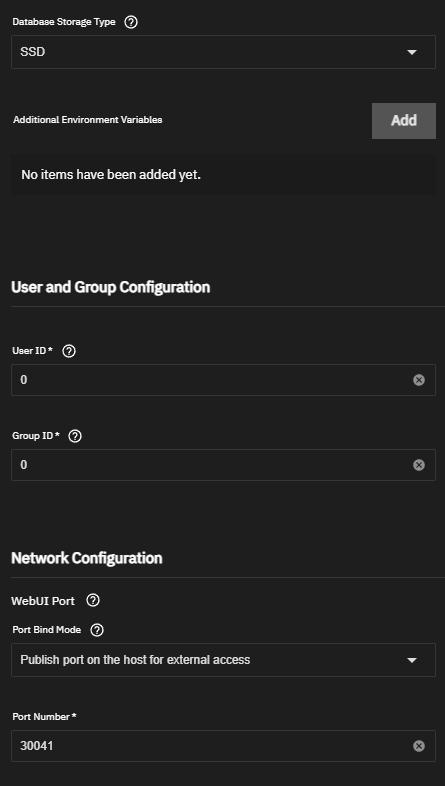
Task: Show help for Group ID
Action: point(75,436)
